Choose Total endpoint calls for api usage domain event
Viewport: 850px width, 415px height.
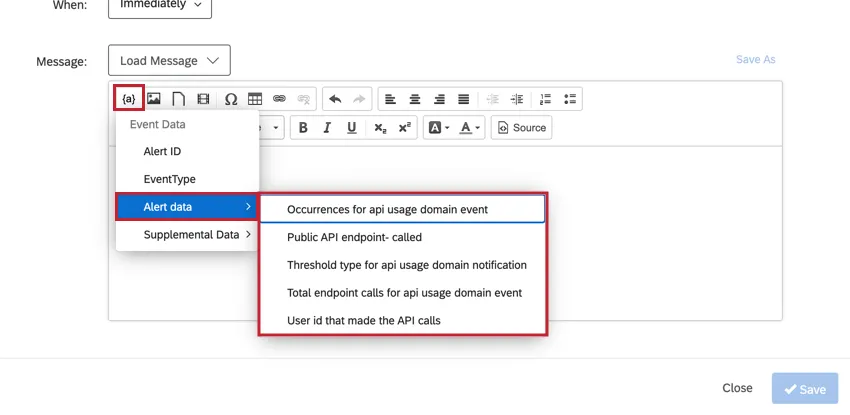(402, 293)
